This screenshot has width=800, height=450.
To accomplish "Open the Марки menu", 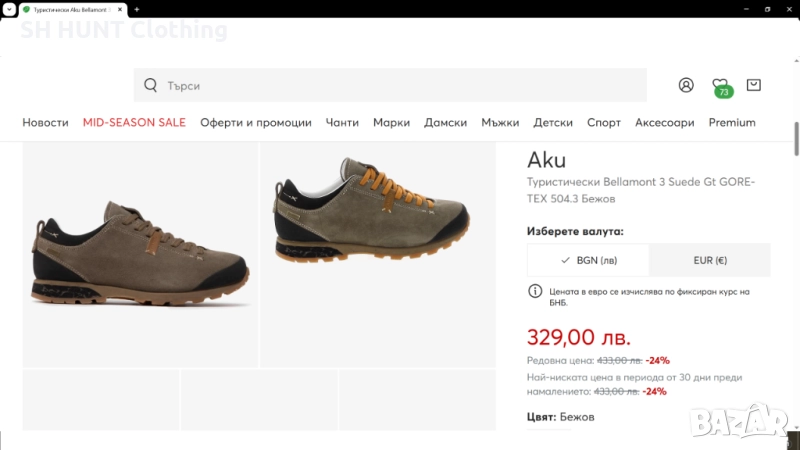I will point(391,123).
